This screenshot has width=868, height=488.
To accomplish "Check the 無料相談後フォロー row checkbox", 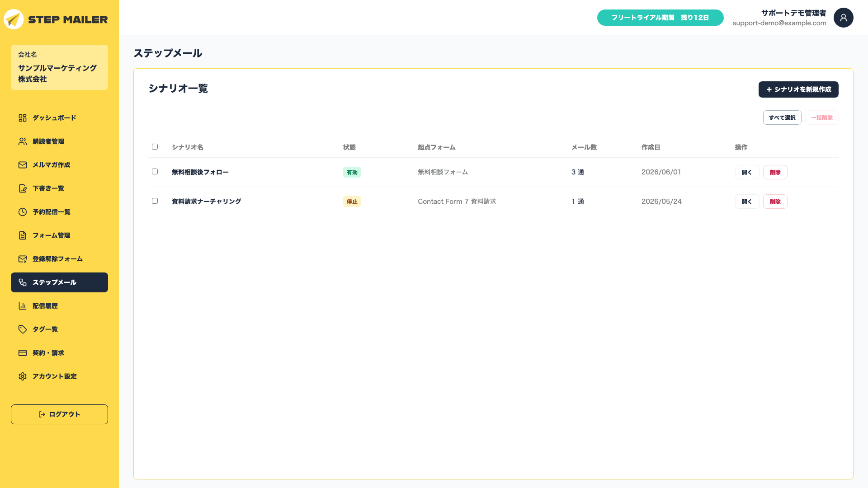I will tap(155, 172).
